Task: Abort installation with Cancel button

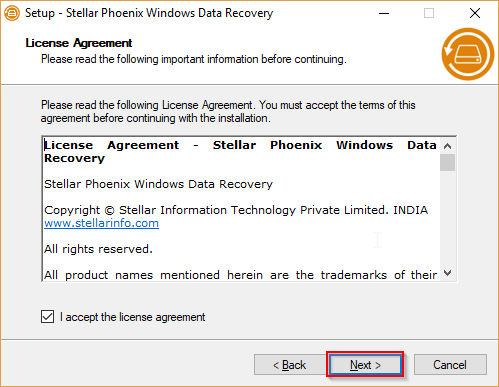Action: (x=450, y=365)
